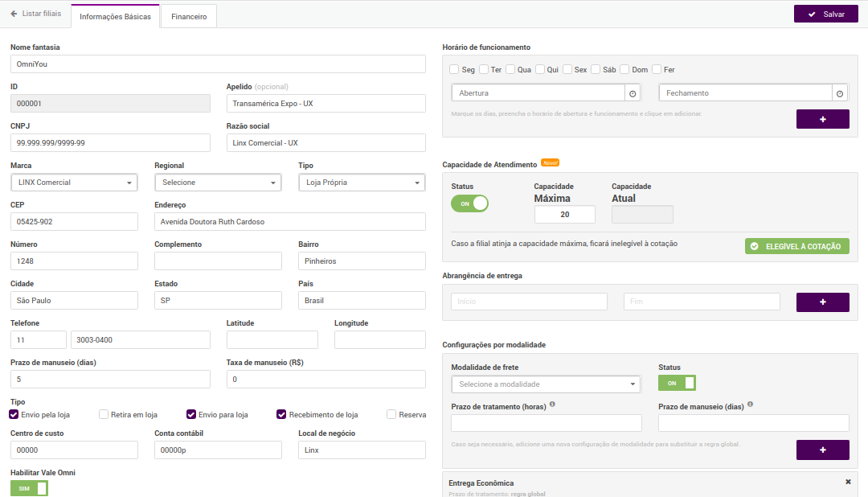868x497 pixels.
Task: Click the Cidade input field
Action: coord(74,300)
